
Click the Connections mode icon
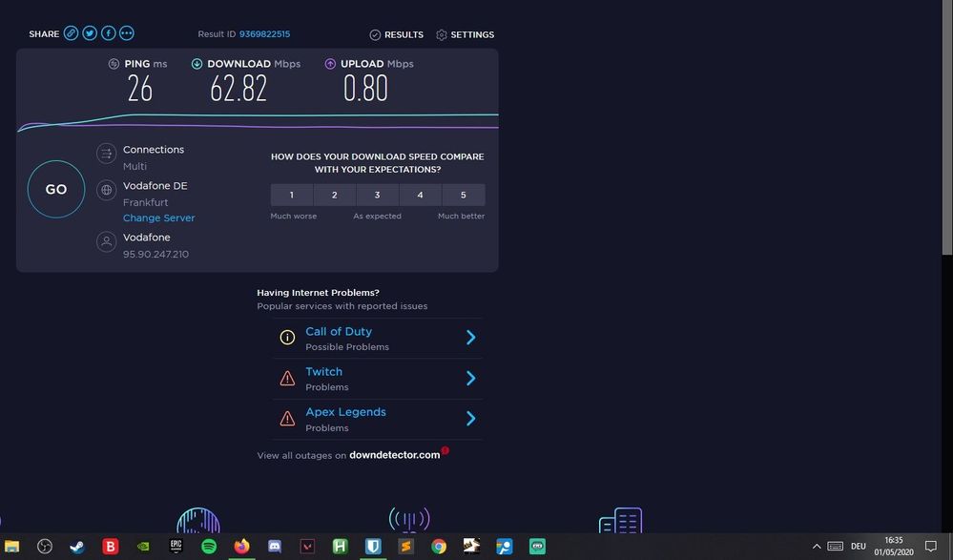(x=106, y=154)
